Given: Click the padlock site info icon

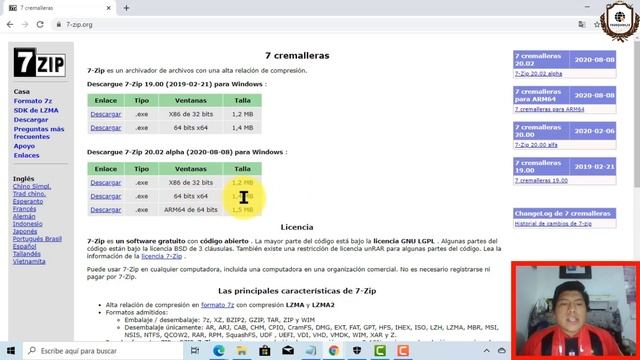Looking at the screenshot, I should [x=59, y=24].
